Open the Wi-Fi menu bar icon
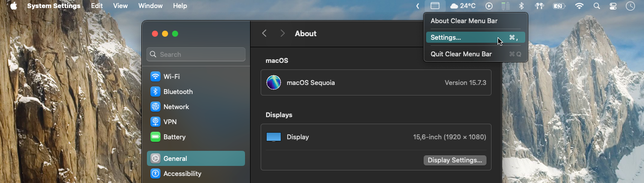Image resolution: width=644 pixels, height=183 pixels. coord(579,6)
